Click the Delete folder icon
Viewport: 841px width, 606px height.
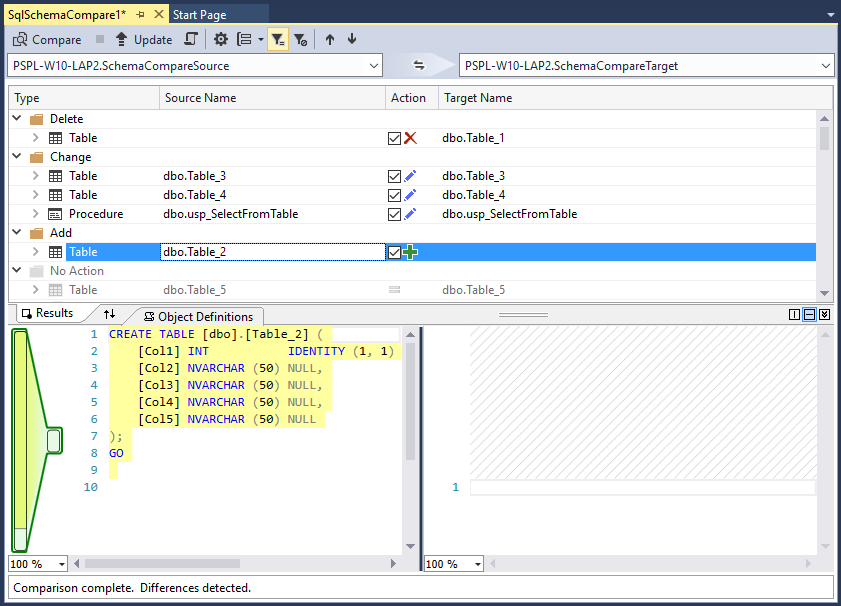tap(36, 119)
